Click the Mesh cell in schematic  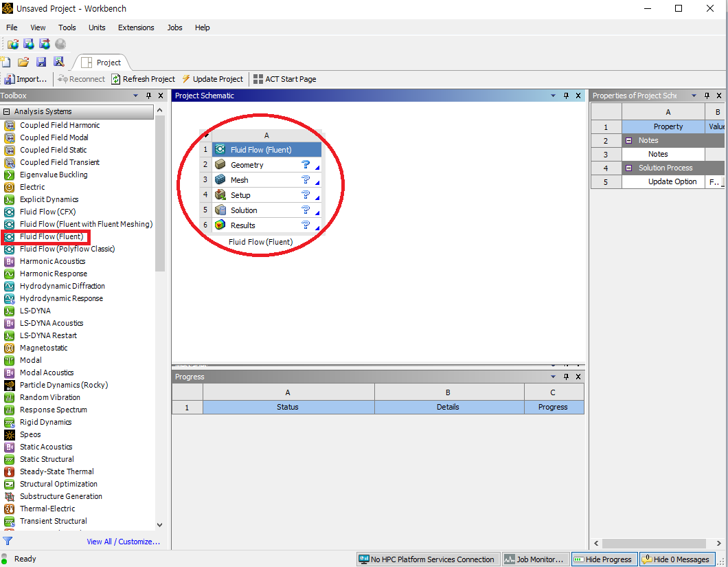coord(266,180)
